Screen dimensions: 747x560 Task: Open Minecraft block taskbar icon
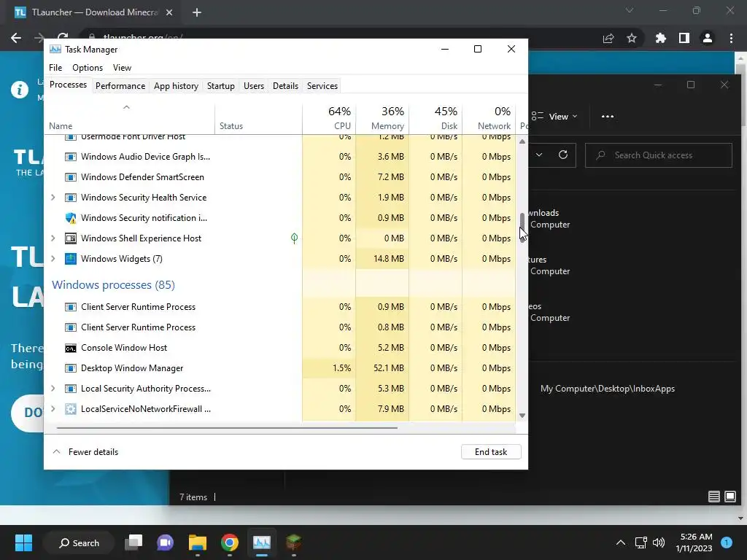tap(293, 542)
